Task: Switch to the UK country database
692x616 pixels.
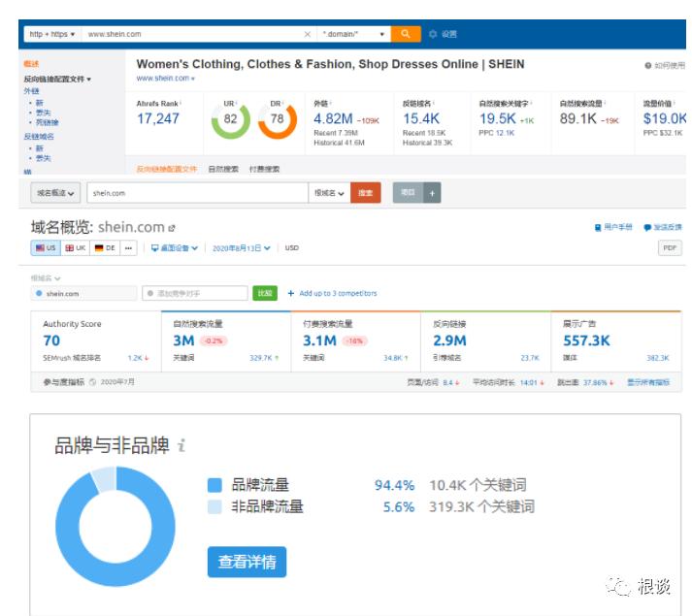Action: pos(76,248)
